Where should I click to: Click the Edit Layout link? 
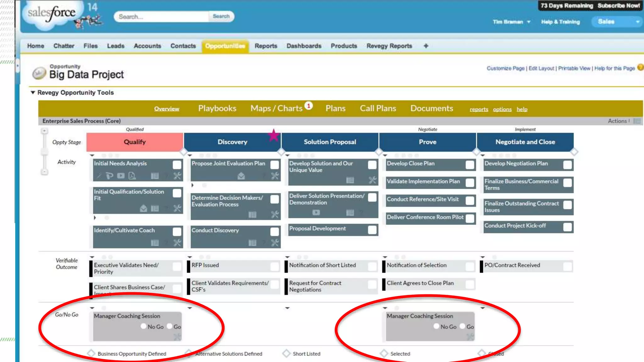[x=541, y=68]
